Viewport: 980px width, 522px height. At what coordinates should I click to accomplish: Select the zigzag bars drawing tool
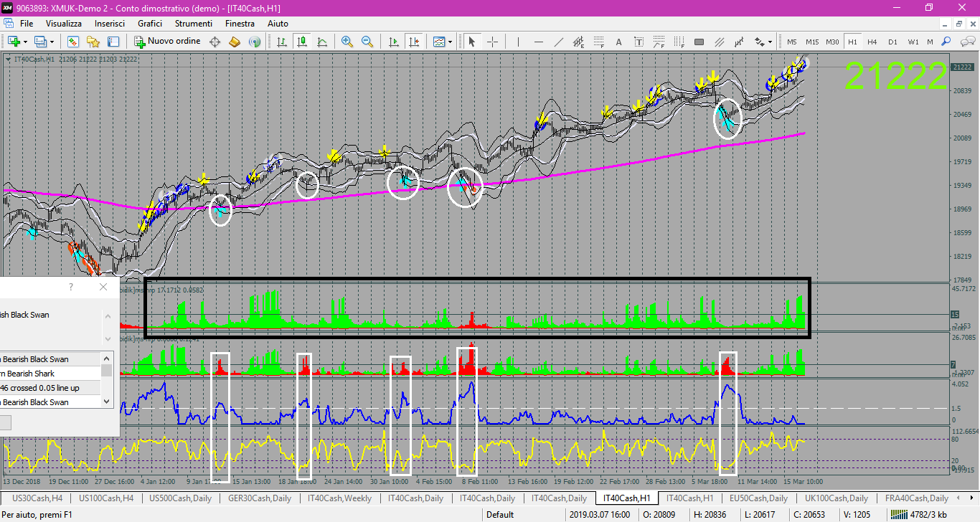pos(739,42)
